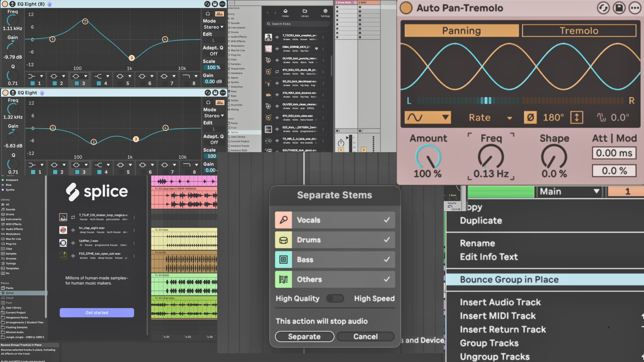The width and height of the screenshot is (644, 362).
Task: Toggle Auto Pan-Tremolo device activator
Action: pos(406,8)
